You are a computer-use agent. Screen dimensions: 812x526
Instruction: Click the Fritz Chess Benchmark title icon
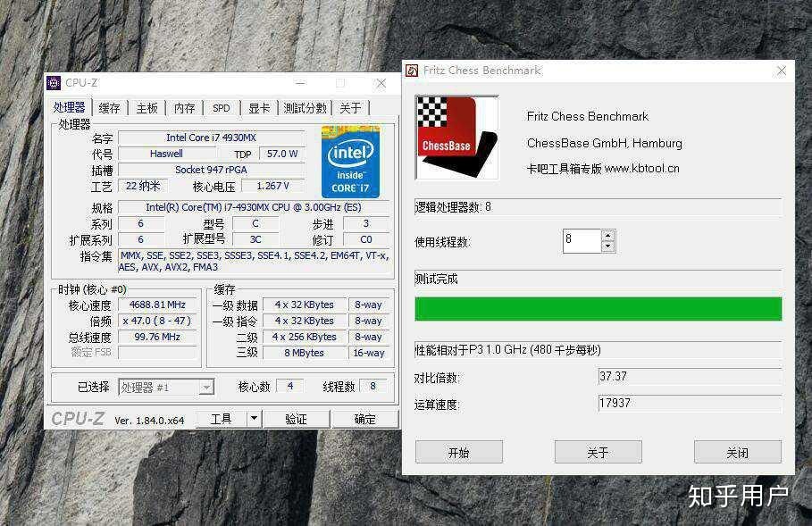(x=412, y=71)
